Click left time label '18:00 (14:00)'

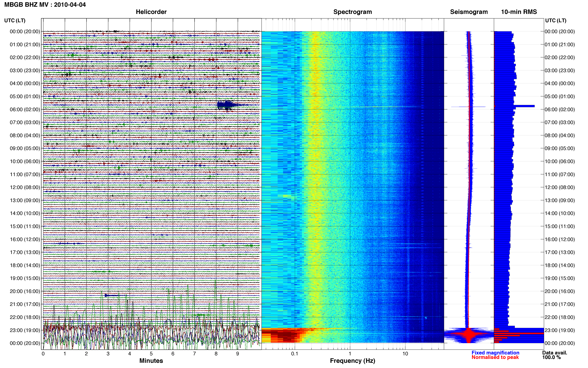(25, 265)
